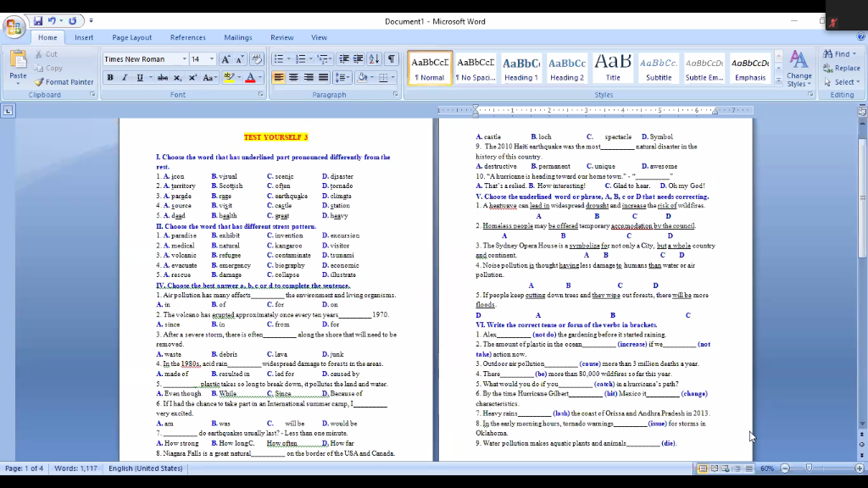868x488 pixels.
Task: Switch to Draft view icon
Action: point(749,468)
